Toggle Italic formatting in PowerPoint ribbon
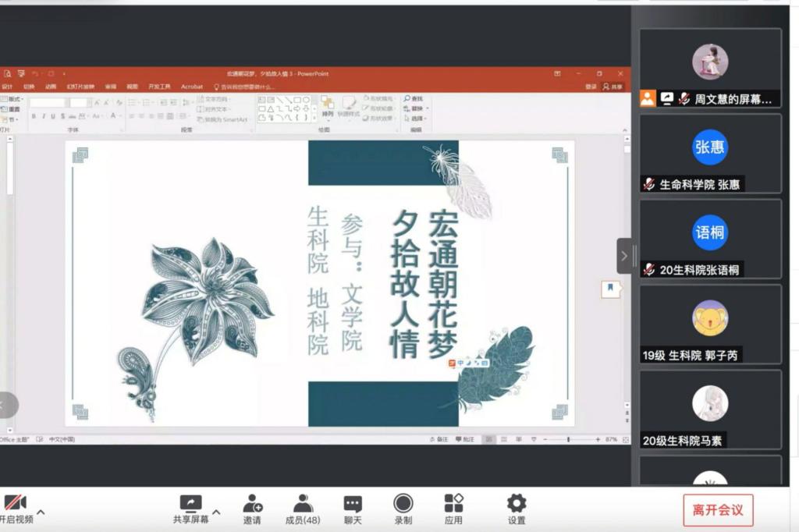 coord(44,116)
